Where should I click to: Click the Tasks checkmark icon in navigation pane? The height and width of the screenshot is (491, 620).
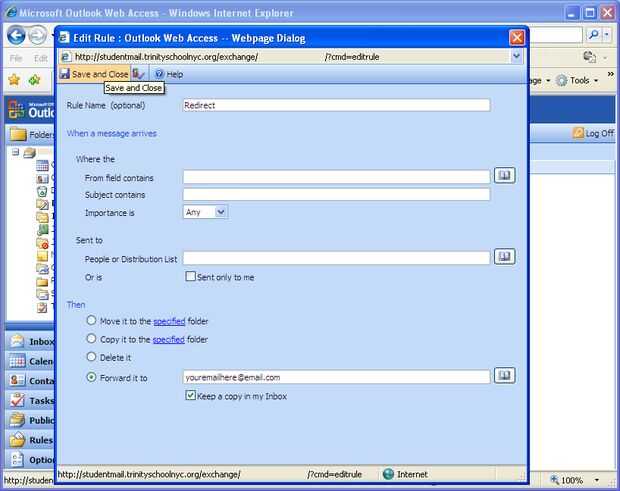click(17, 400)
